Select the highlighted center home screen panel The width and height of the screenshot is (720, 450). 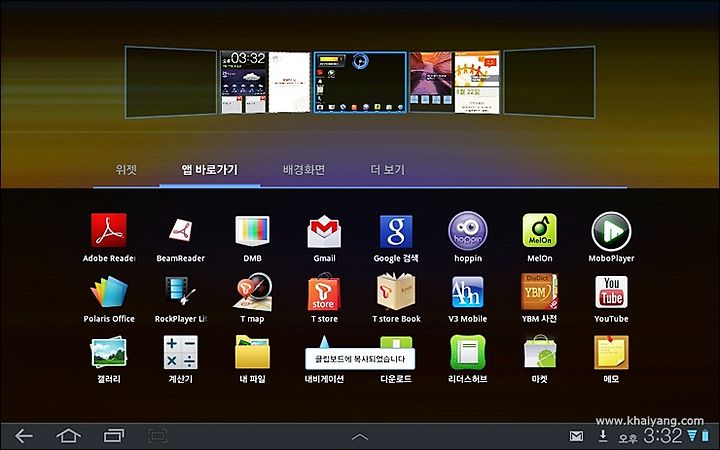click(x=360, y=82)
